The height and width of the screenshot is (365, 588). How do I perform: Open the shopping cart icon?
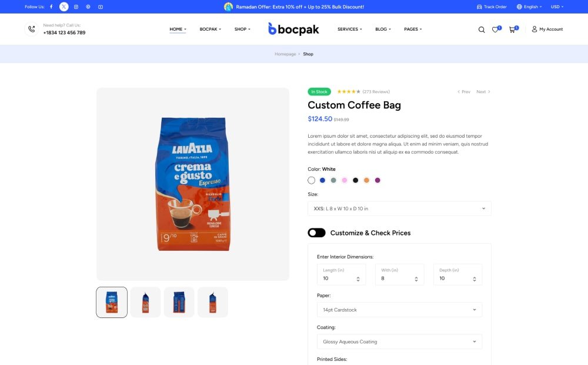pyautogui.click(x=512, y=29)
